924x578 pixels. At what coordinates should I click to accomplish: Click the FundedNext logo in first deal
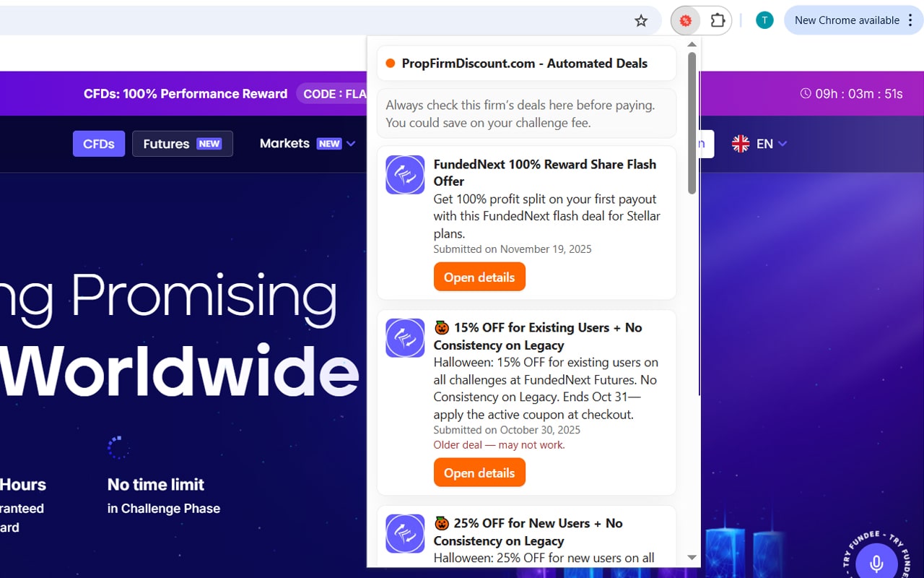point(405,175)
